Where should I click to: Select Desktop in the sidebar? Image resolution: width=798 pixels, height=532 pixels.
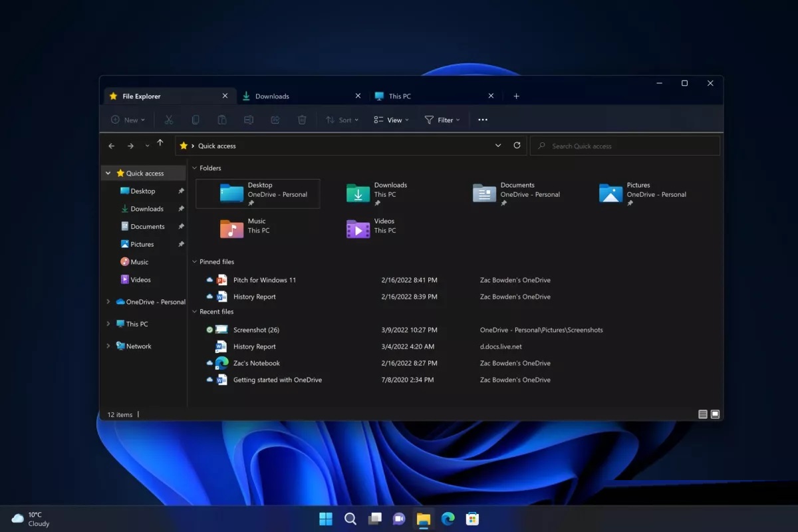143,191
